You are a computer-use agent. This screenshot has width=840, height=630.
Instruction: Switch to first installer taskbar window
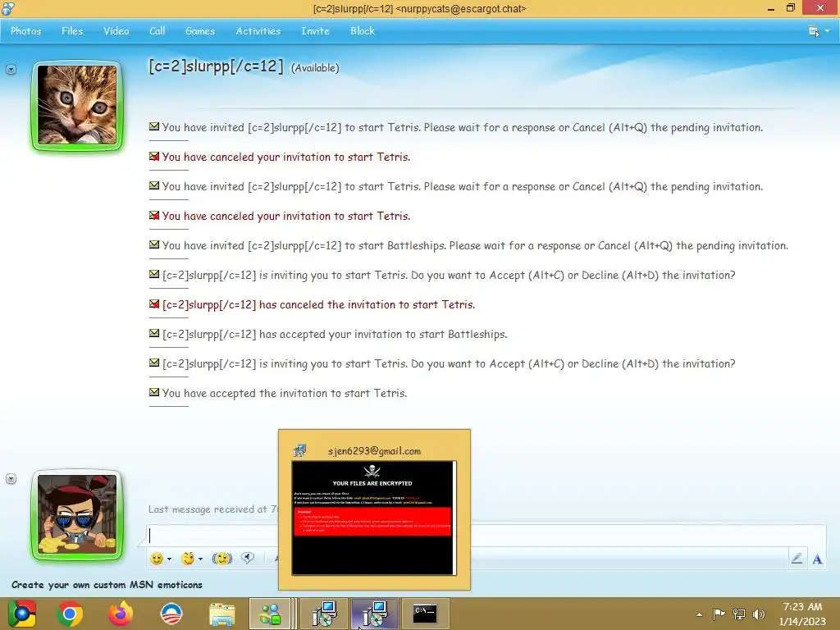coord(324,614)
